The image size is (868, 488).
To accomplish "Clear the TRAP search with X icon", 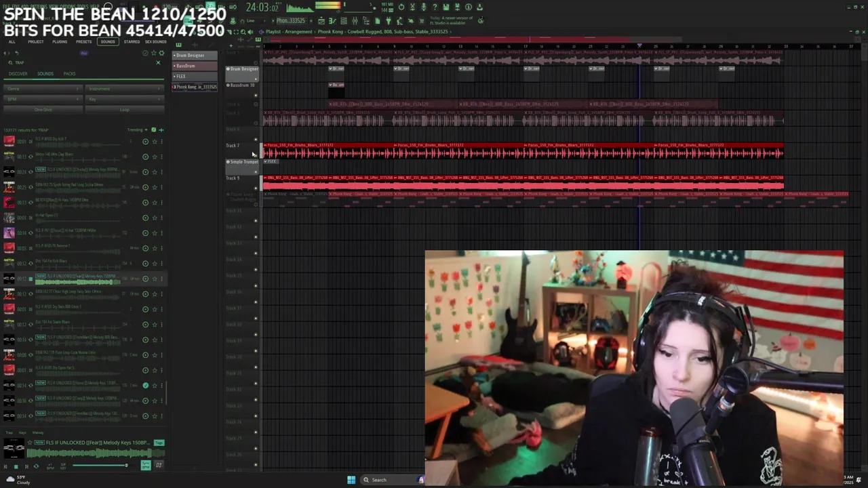I will coord(158,62).
